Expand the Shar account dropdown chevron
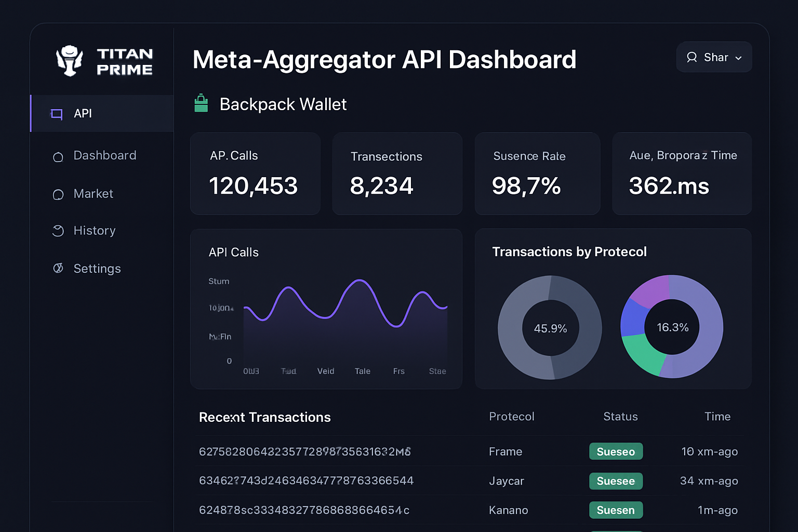 (x=738, y=58)
